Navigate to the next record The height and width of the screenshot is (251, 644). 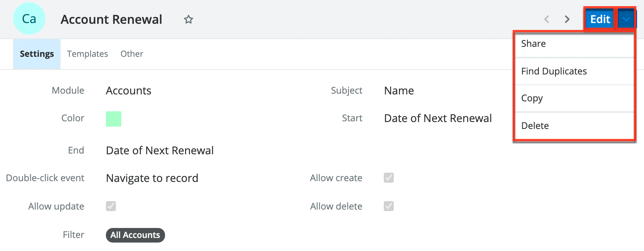coord(566,19)
